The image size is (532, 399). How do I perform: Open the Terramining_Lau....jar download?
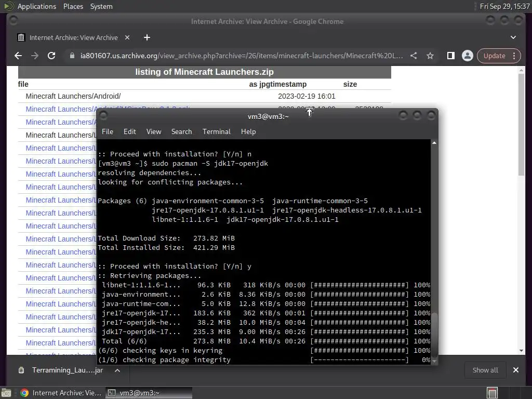click(x=67, y=370)
